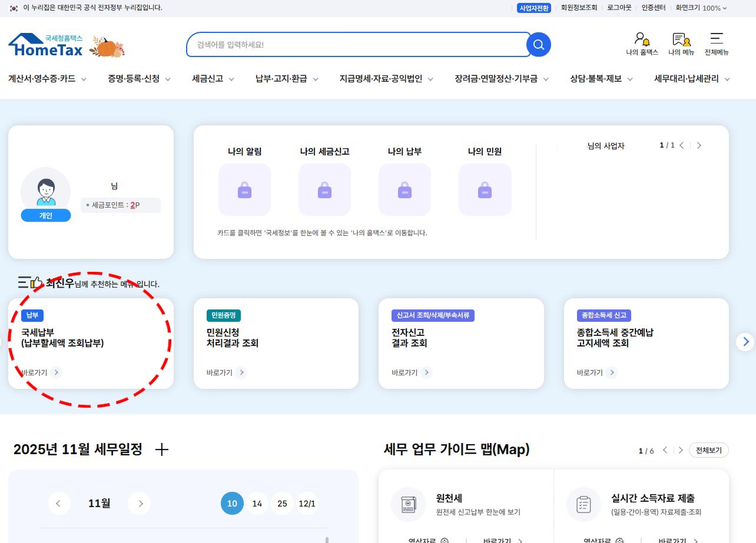The height and width of the screenshot is (543, 756).
Task: Click 바로가기 arrow under 종합소득세 중간예납
Action: tap(612, 372)
